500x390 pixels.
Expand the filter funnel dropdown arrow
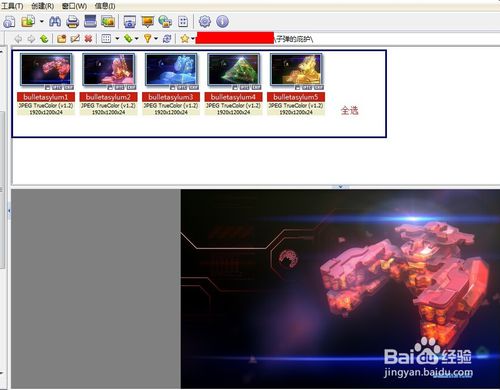tap(156, 39)
